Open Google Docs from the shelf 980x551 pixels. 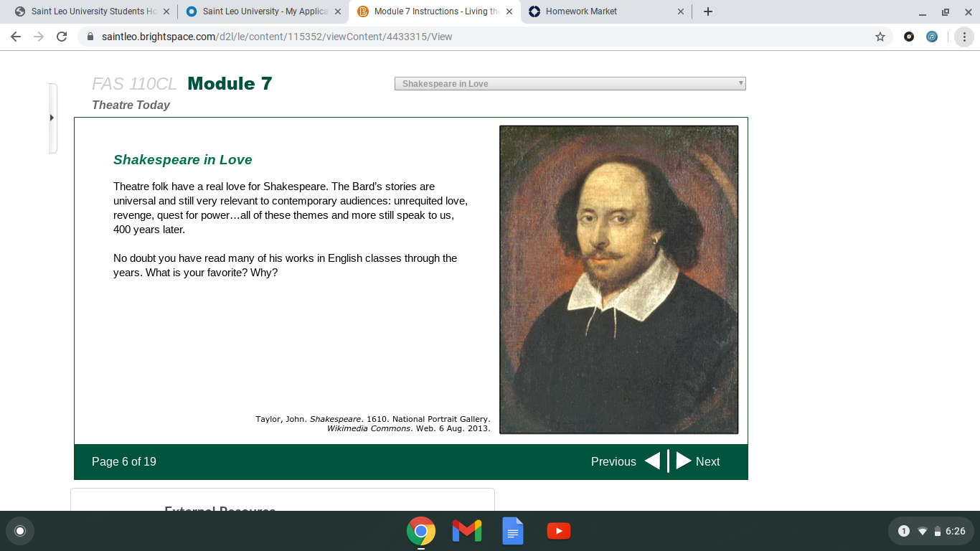pos(513,531)
